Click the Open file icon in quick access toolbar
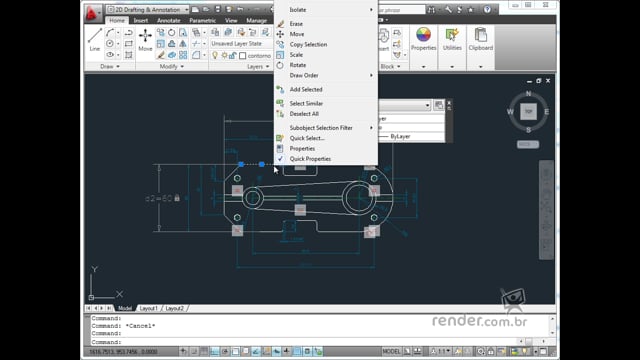Screen dimensions: 640x360 [207, 9]
